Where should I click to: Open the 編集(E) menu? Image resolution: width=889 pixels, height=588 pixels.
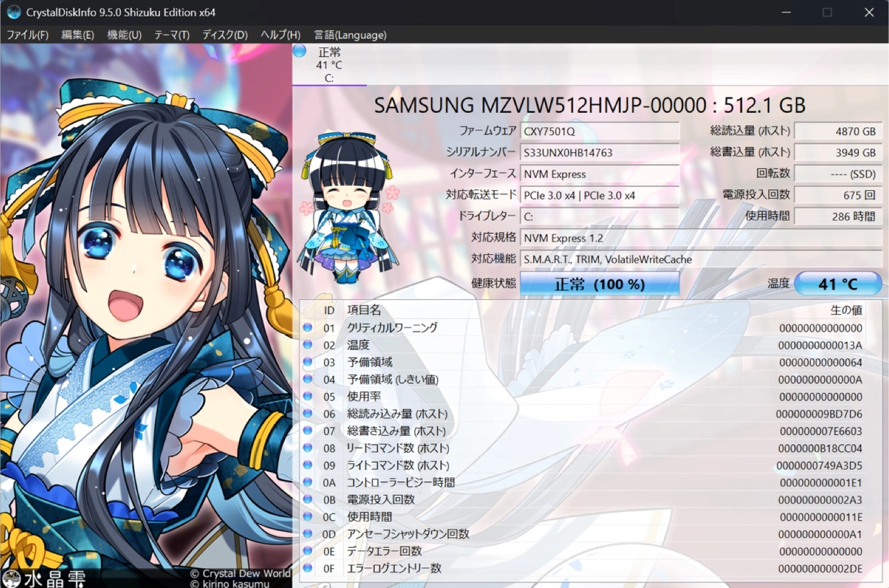pyautogui.click(x=78, y=35)
